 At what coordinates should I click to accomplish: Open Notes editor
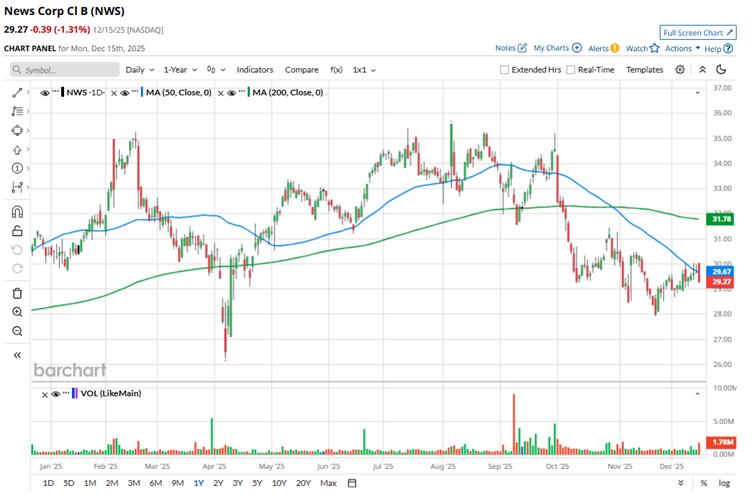coord(511,48)
